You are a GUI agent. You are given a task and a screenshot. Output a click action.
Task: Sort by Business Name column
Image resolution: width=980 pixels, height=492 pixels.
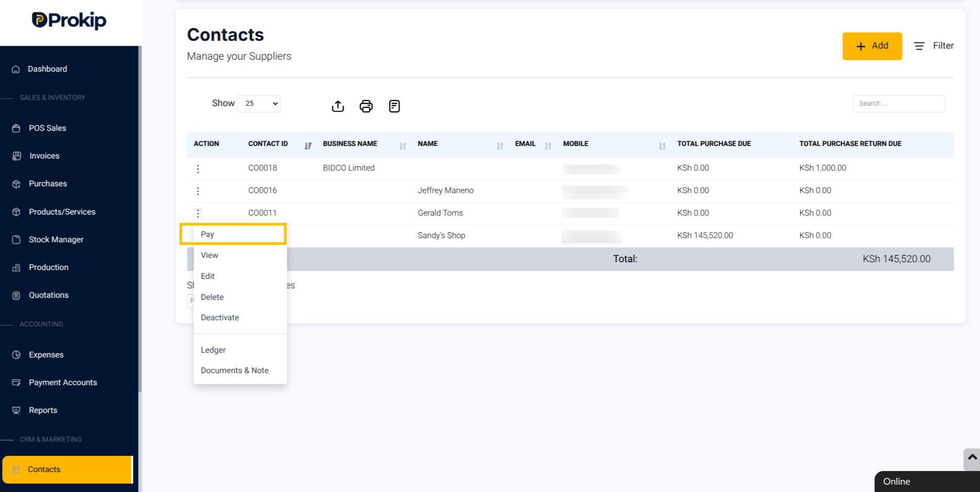click(402, 146)
